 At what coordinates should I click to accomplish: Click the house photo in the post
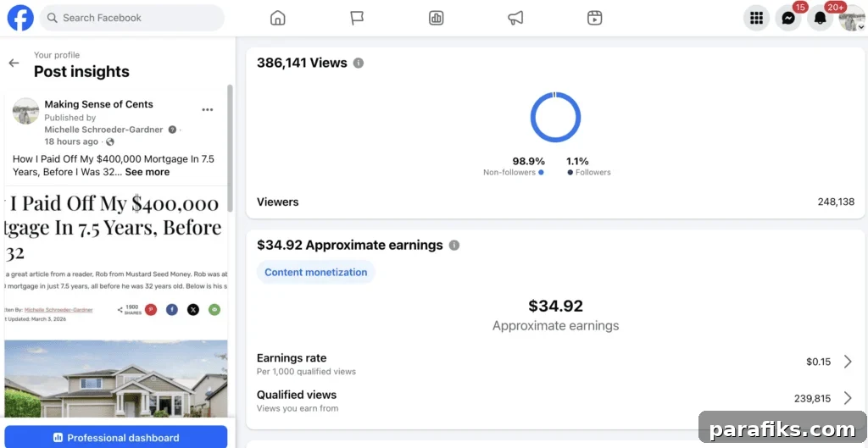coord(115,379)
